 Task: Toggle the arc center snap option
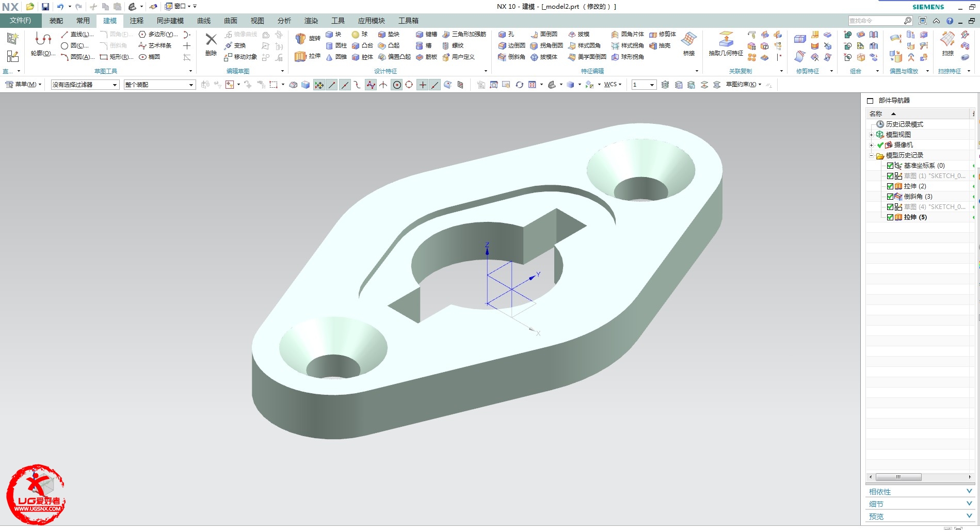397,85
